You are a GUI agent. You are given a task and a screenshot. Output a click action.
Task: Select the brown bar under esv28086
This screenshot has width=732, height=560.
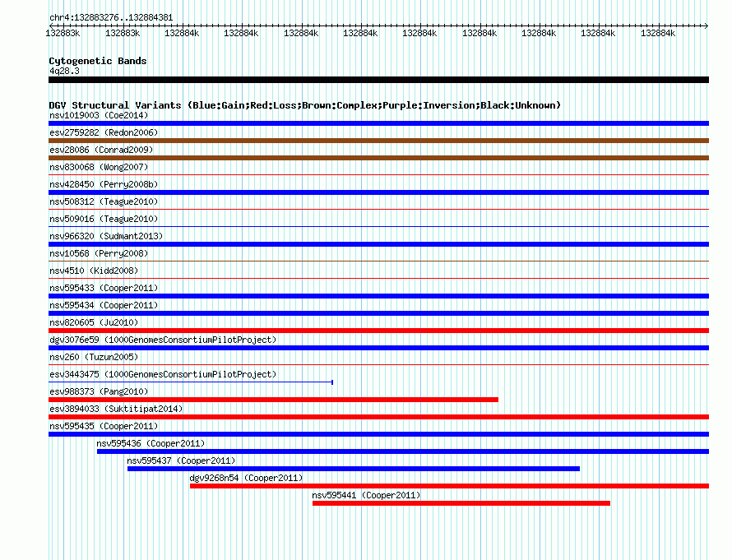click(x=378, y=158)
